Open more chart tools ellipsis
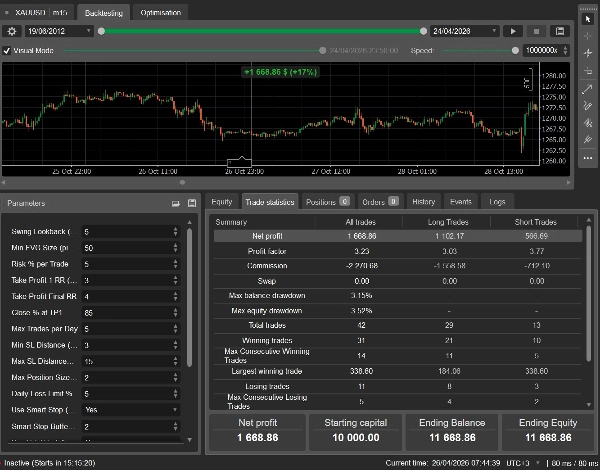Viewport: 600px width, 470px height. pyautogui.click(x=588, y=158)
